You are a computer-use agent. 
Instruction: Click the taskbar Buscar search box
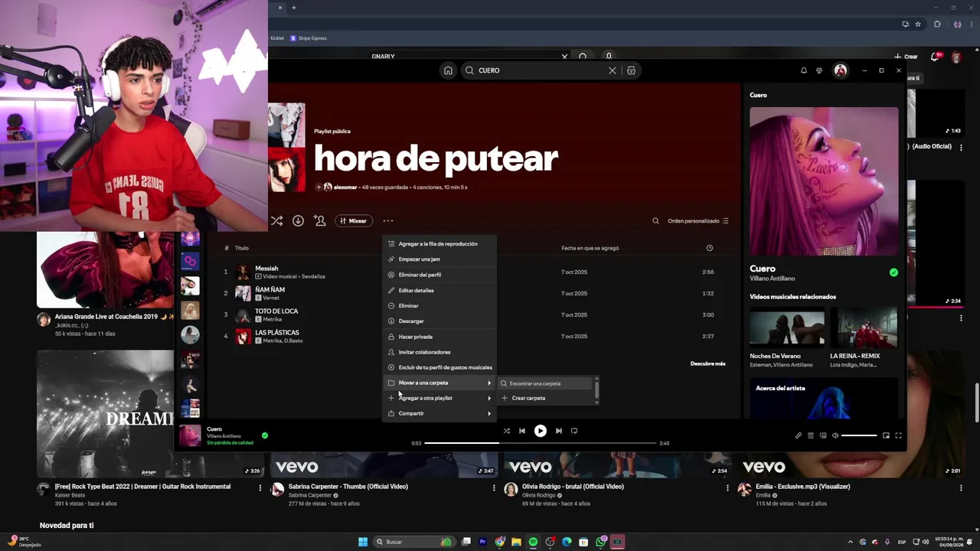click(x=413, y=542)
